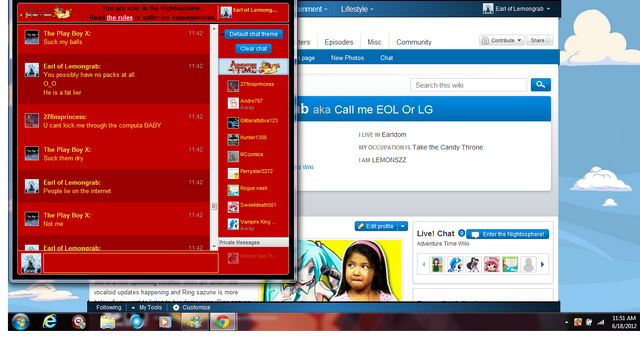
Task: Expand the Edit profile dropdown arrow
Action: pyautogui.click(x=402, y=226)
